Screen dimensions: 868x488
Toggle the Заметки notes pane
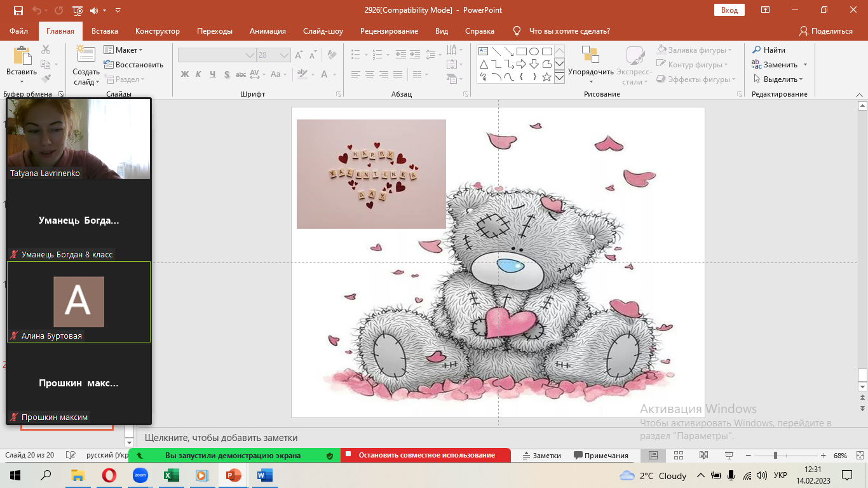[542, 456]
